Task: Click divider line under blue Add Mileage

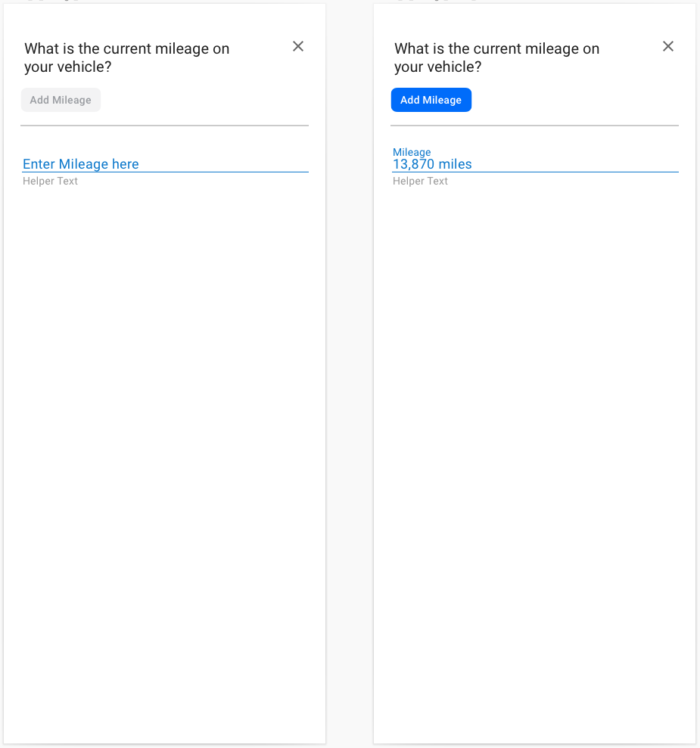Action: coord(534,126)
